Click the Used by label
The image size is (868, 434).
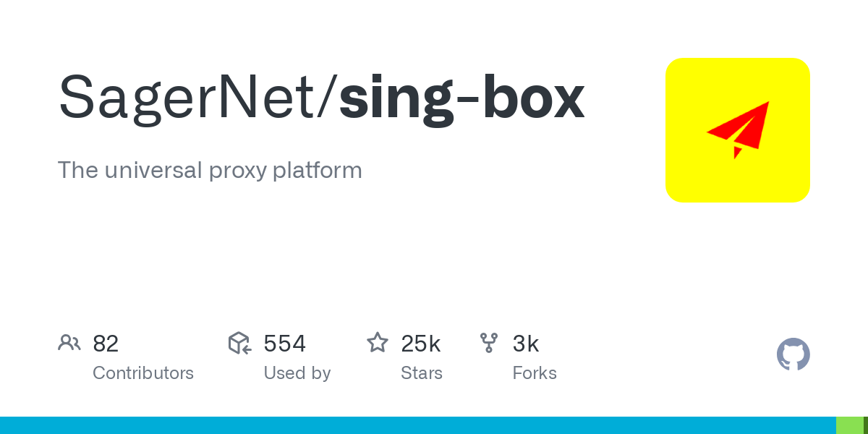pyautogui.click(x=297, y=373)
